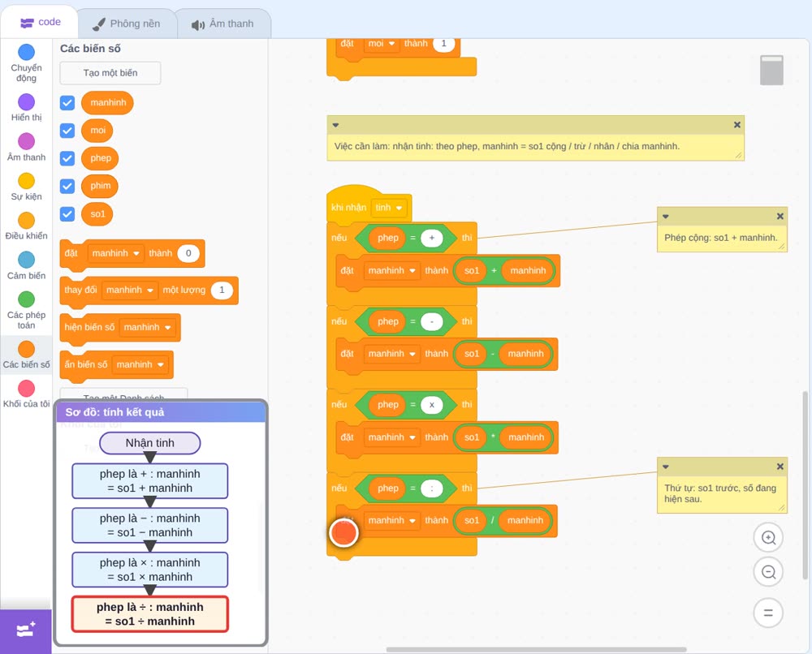Close the 'Việc cần làm' comment
812x654 pixels.
pyautogui.click(x=737, y=125)
